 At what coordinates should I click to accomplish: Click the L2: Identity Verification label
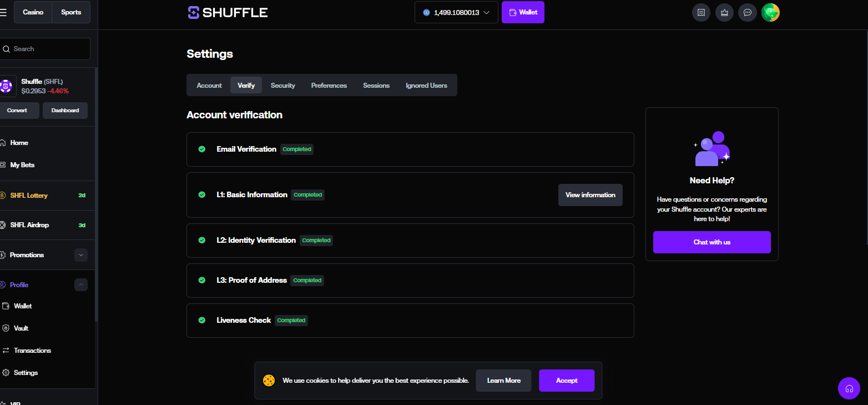click(x=256, y=240)
